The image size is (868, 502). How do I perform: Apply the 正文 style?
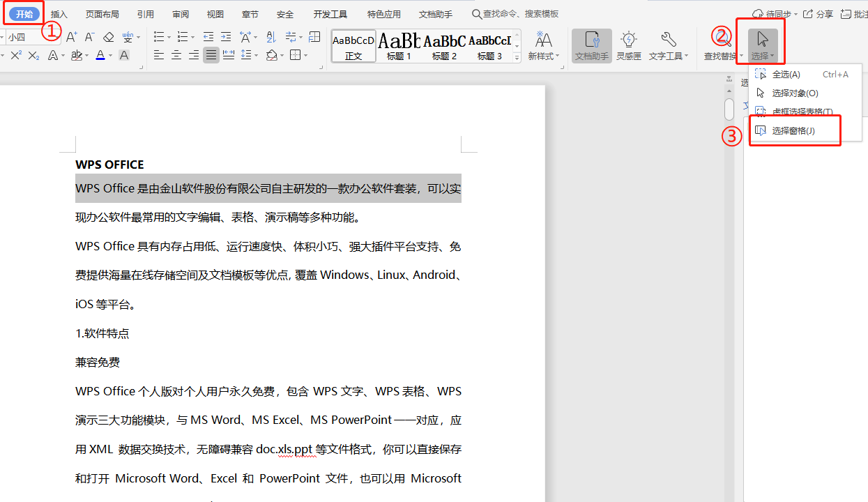tap(353, 46)
